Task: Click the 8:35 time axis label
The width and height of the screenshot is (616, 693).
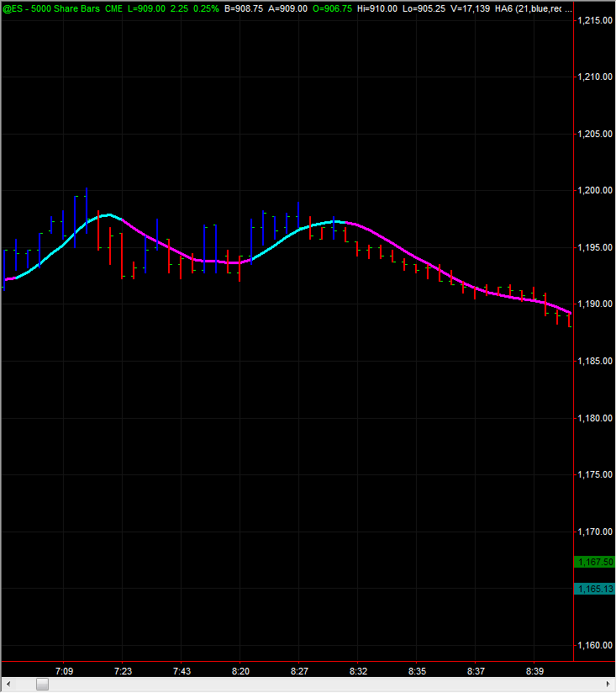Action: 417,671
